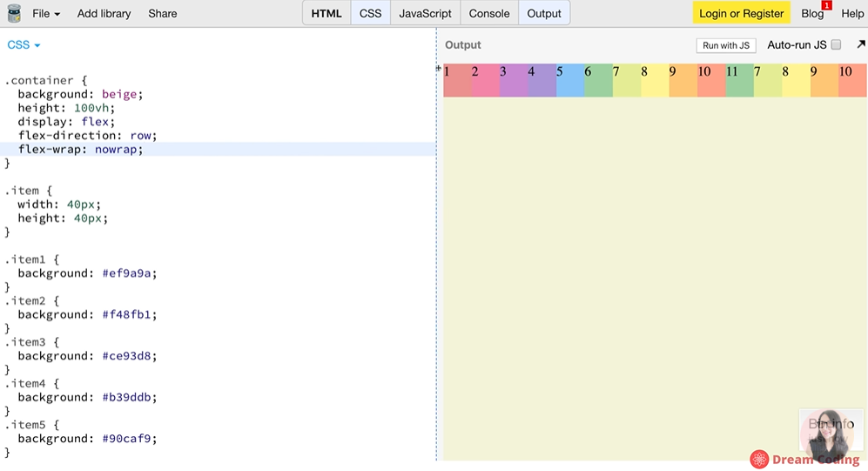Click the green output box 11
The width and height of the screenshot is (868, 471).
739,80
